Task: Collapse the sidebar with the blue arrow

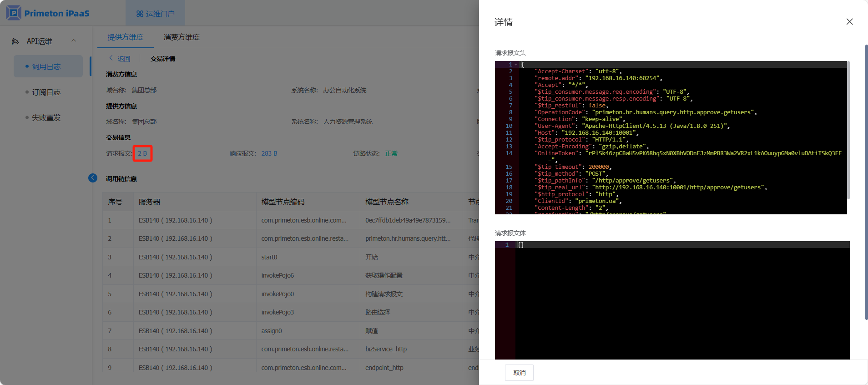Action: (93, 178)
